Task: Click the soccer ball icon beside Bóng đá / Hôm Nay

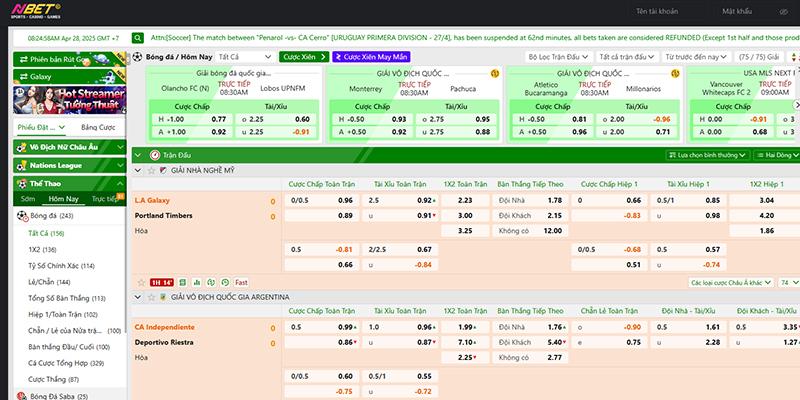Action: point(137,57)
